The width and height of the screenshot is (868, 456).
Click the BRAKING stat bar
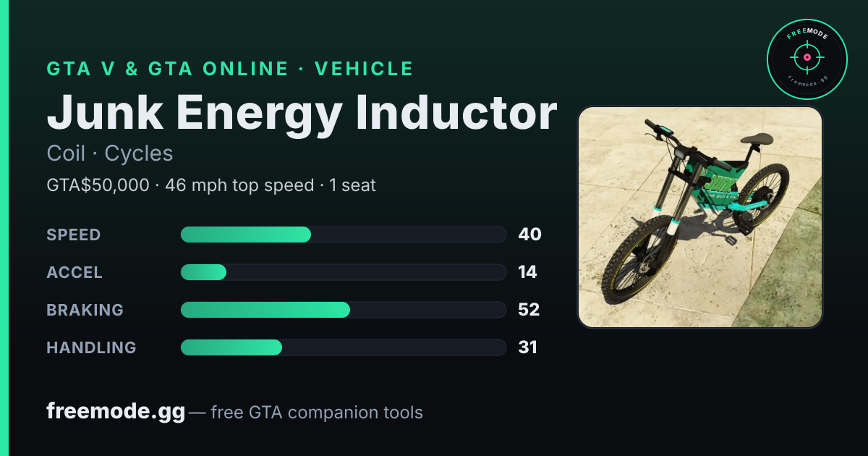pyautogui.click(x=343, y=310)
